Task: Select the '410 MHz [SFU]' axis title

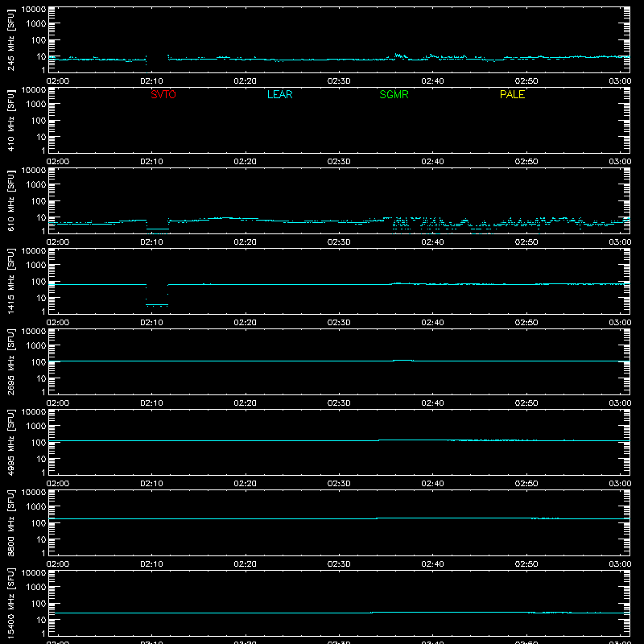Action: [x=11, y=120]
